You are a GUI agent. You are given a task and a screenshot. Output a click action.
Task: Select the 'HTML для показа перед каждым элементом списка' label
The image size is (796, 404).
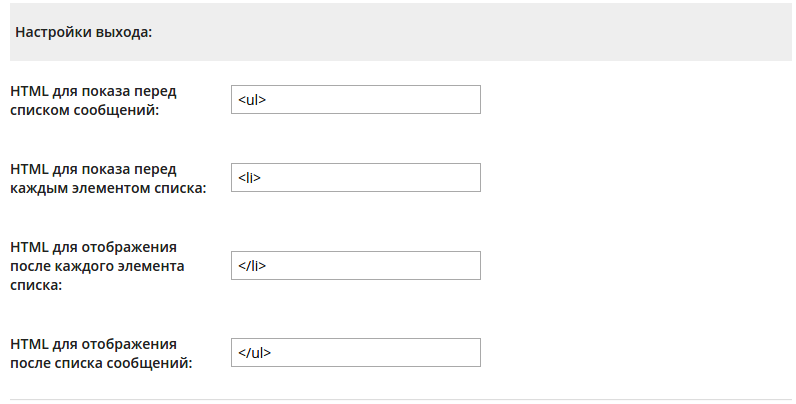click(107, 178)
